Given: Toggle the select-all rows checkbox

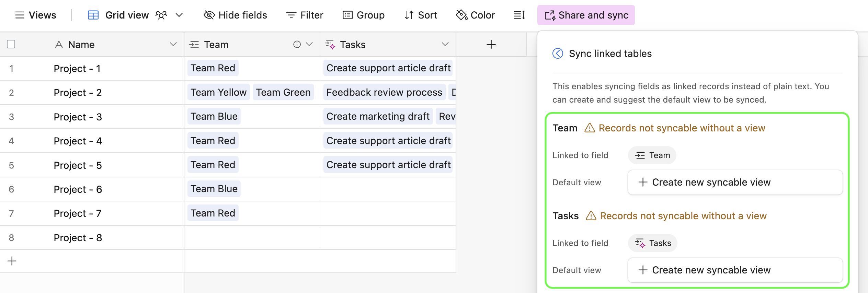Looking at the screenshot, I should click(11, 44).
